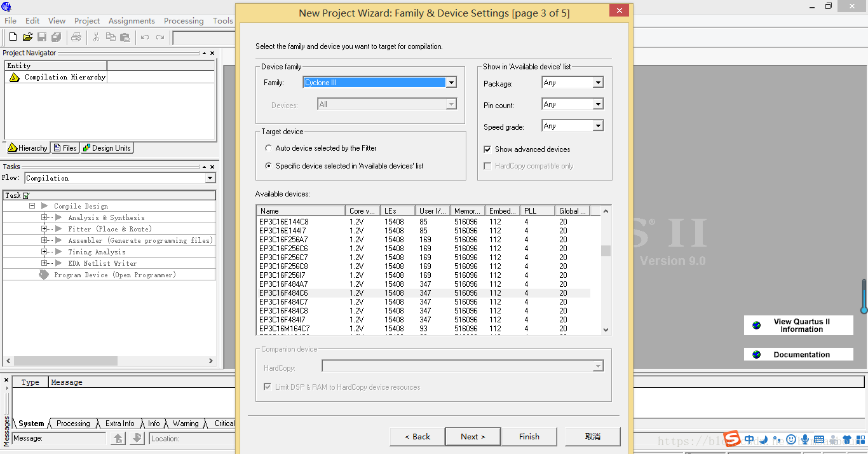Click the Sogou toolbox grid icon
The height and width of the screenshot is (454, 868).
862,439
